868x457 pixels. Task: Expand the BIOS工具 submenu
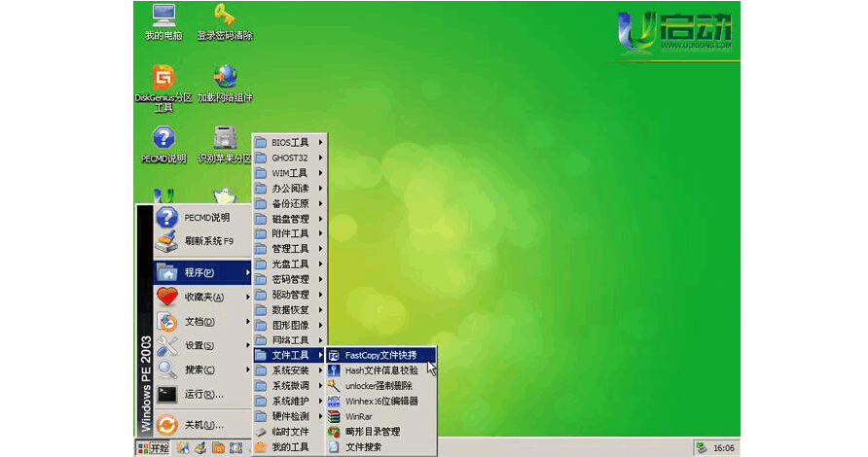pos(289,142)
